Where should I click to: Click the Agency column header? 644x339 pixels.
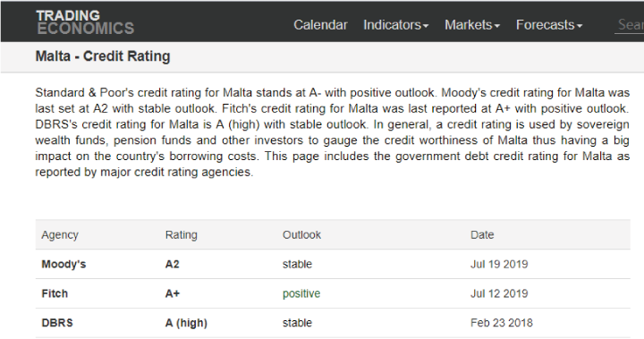[x=60, y=235]
